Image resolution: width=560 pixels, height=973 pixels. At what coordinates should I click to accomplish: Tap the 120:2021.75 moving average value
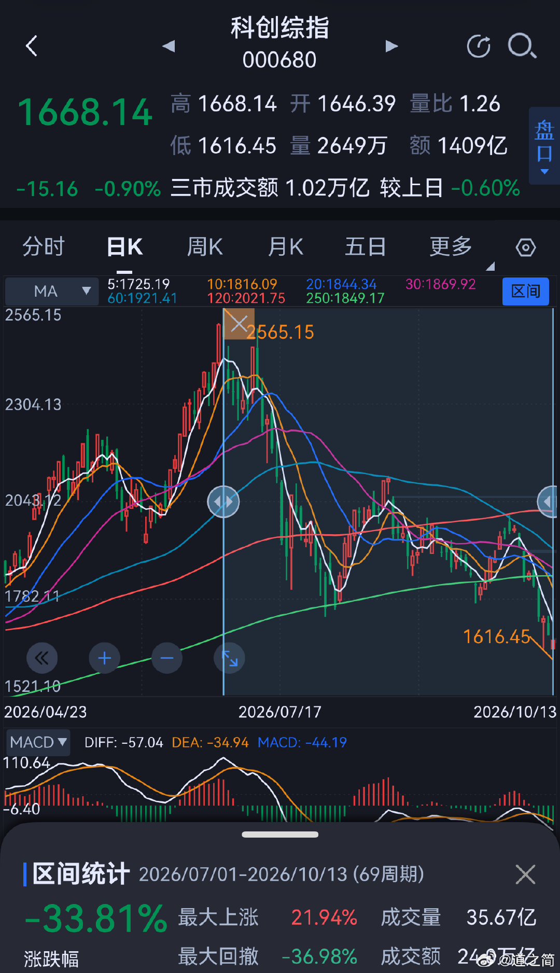pos(246,298)
